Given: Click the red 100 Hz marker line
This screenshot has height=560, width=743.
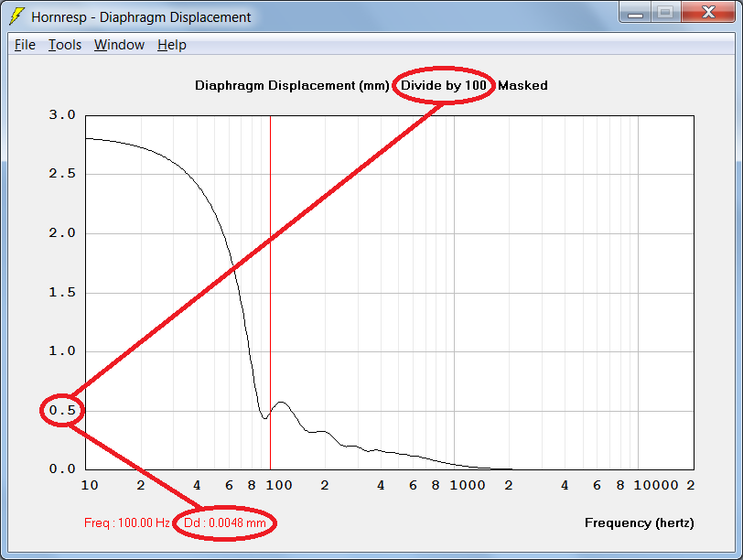Looking at the screenshot, I should (x=270, y=292).
